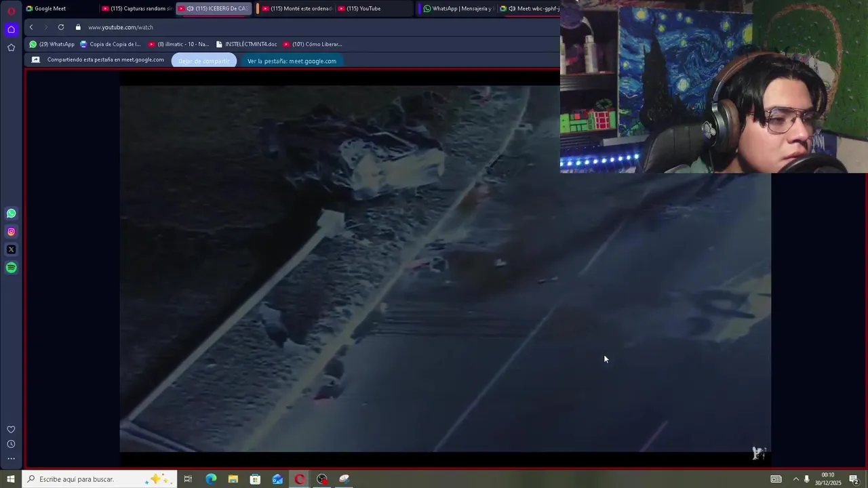The image size is (868, 488).
Task: Go back with browser back arrow
Action: pyautogui.click(x=31, y=27)
